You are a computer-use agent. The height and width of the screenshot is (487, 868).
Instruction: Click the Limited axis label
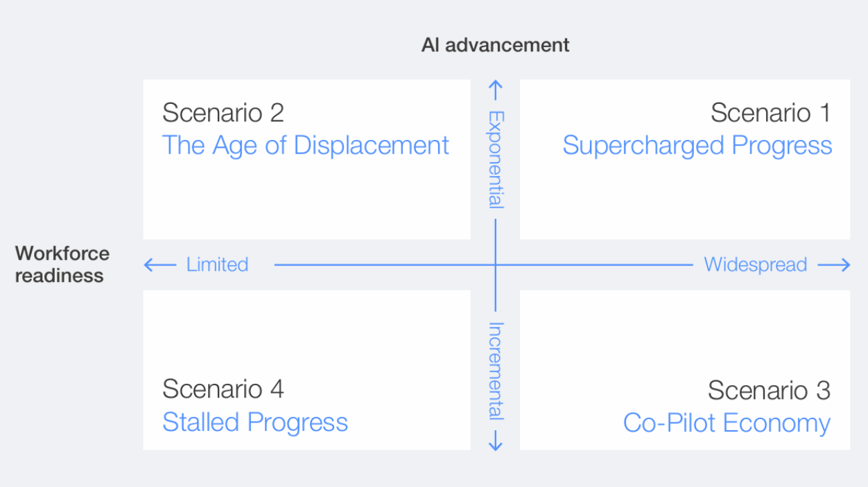pos(217,265)
